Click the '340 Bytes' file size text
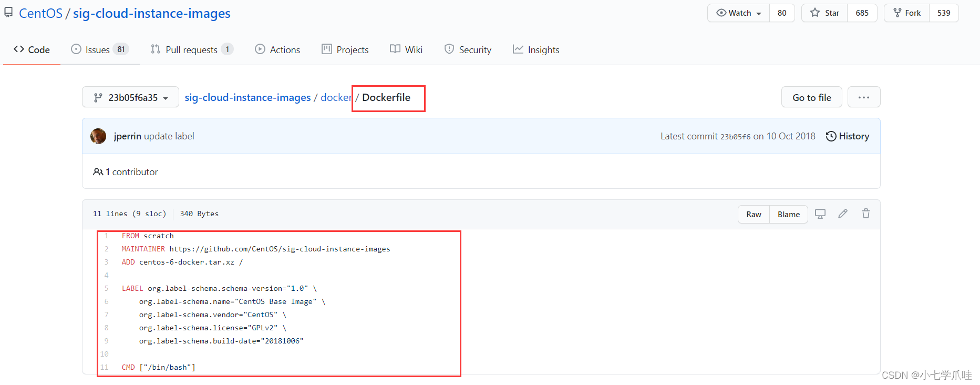980x385 pixels. [x=199, y=214]
